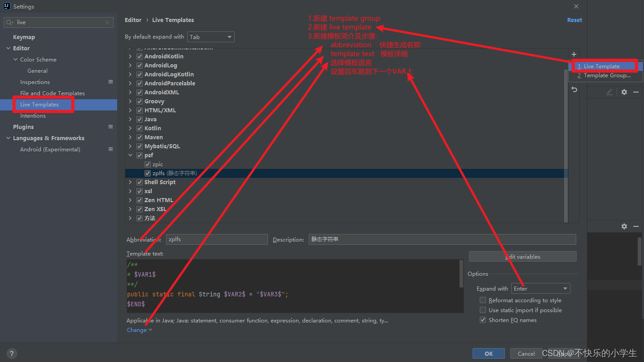Collapse the Editor settings section
The height and width of the screenshot is (362, 644).
click(x=8, y=49)
